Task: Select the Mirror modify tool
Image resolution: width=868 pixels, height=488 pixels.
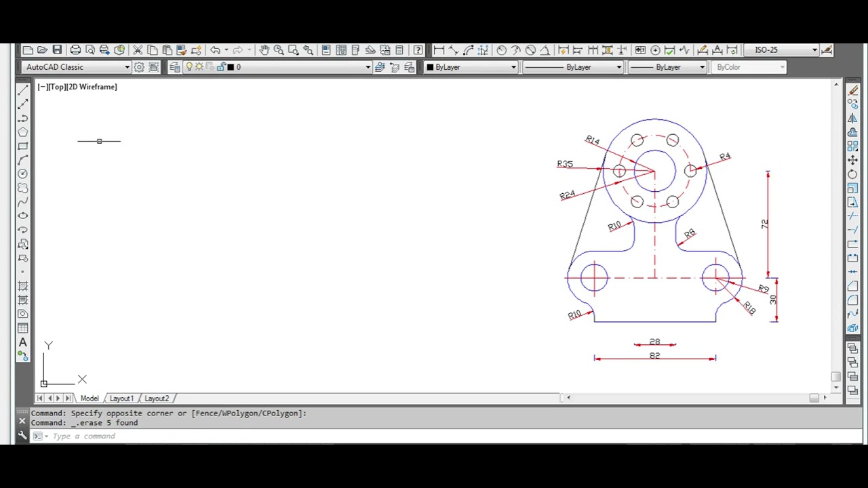Action: pyautogui.click(x=853, y=118)
